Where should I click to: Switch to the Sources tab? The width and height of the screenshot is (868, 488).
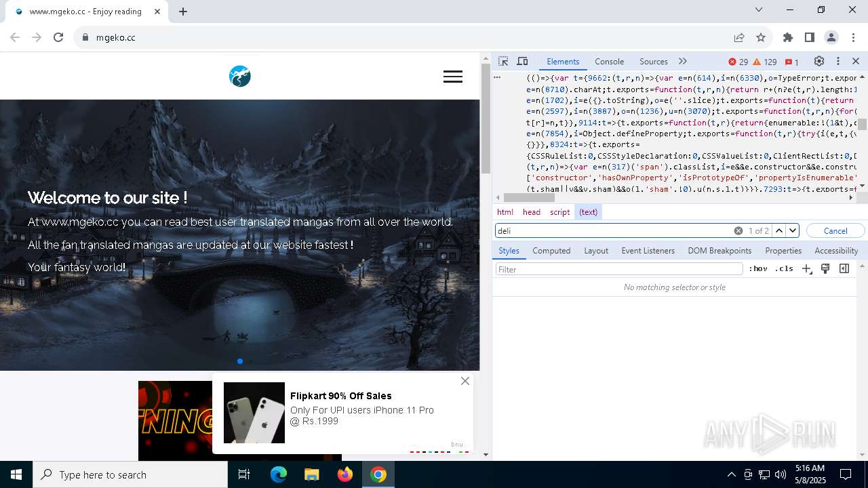click(653, 61)
